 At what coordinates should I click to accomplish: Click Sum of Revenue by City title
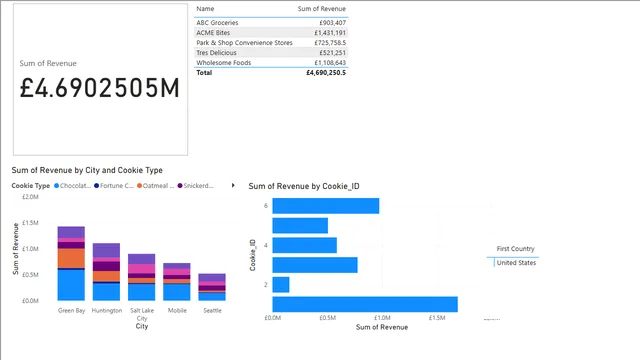[87, 170]
